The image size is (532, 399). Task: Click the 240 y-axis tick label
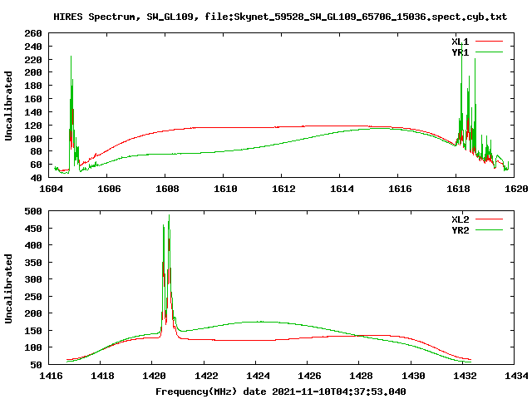point(33,47)
